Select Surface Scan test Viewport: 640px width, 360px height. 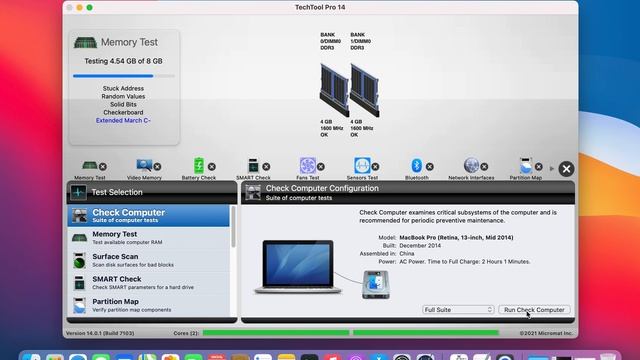[x=149, y=260]
